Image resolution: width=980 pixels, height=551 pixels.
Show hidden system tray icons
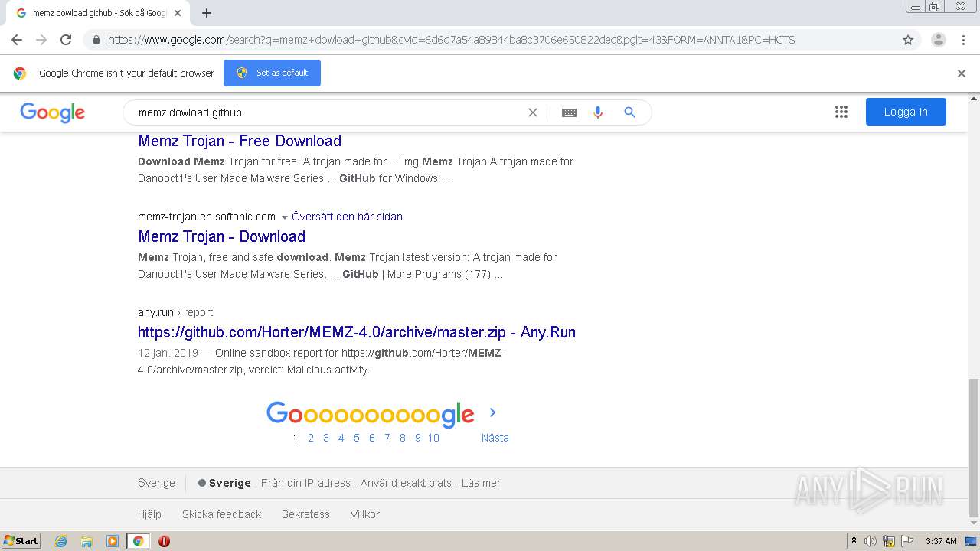(854, 541)
